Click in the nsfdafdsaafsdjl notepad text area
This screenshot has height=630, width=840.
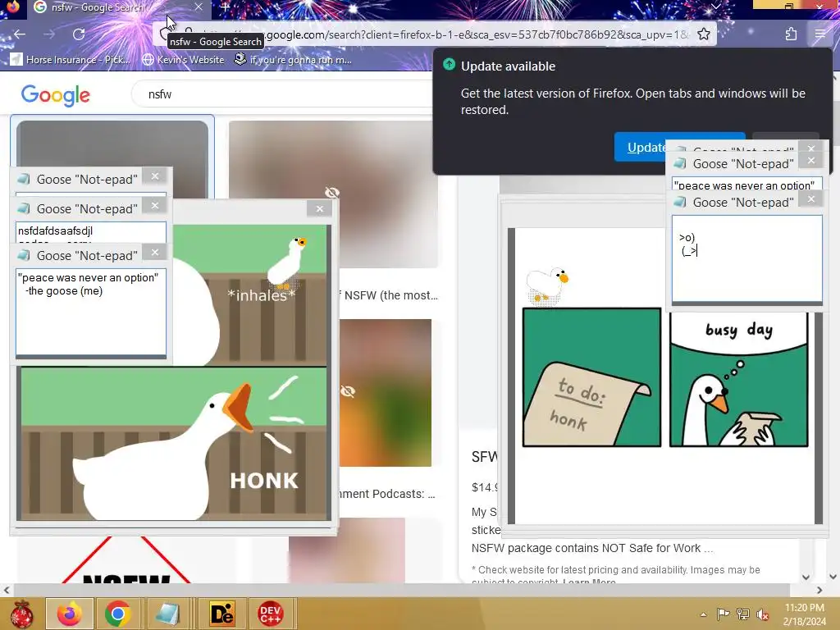tap(91, 232)
